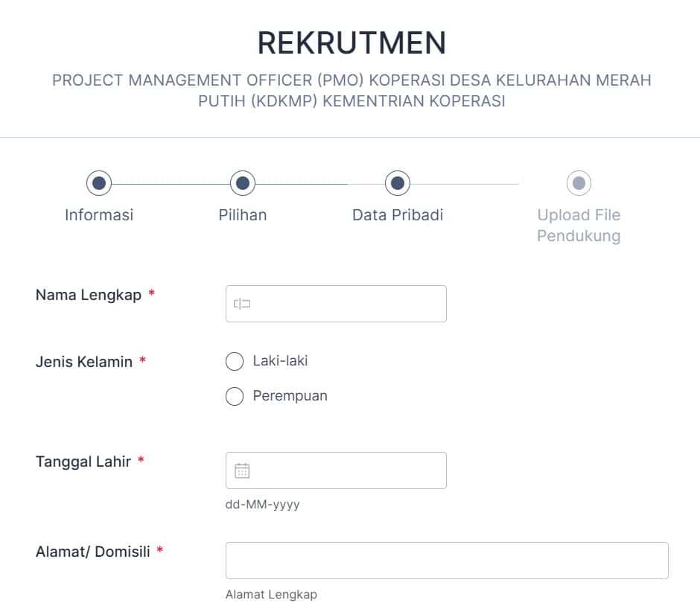Click the text cursor icon in Nama Lengkap
Screen dimensions: 700x603
pyautogui.click(x=242, y=304)
